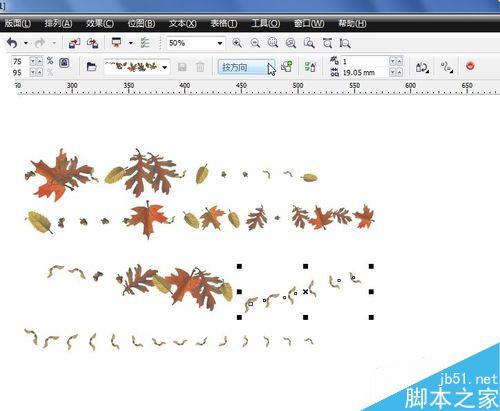Open the redo history dropdown arrow

point(54,43)
